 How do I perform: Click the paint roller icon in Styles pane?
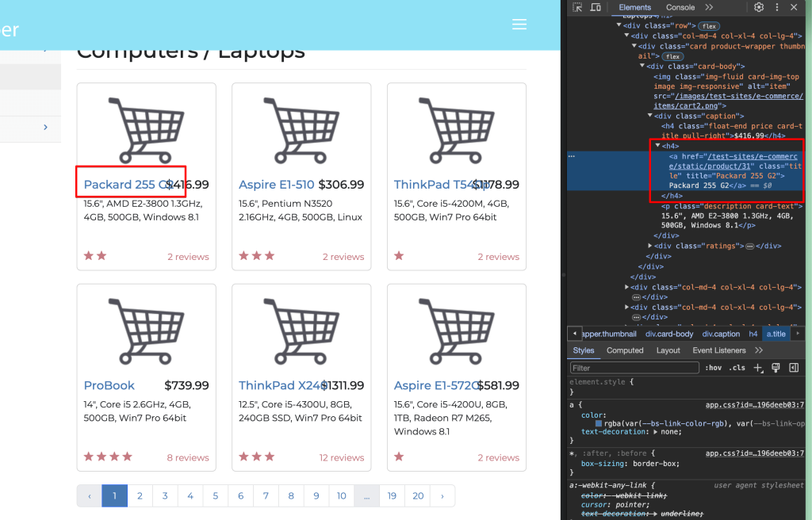(775, 367)
